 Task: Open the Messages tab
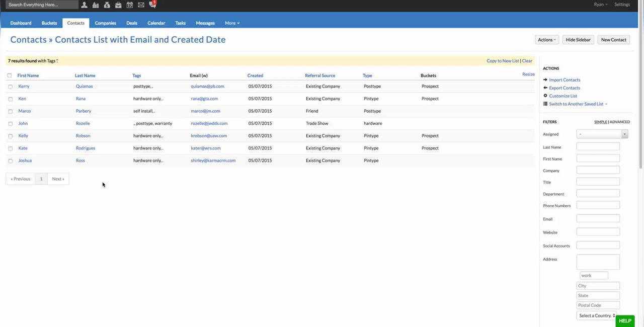pos(205,23)
